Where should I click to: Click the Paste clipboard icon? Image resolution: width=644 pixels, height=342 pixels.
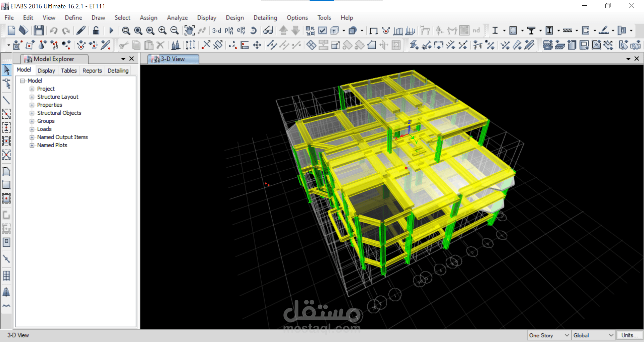tap(149, 45)
